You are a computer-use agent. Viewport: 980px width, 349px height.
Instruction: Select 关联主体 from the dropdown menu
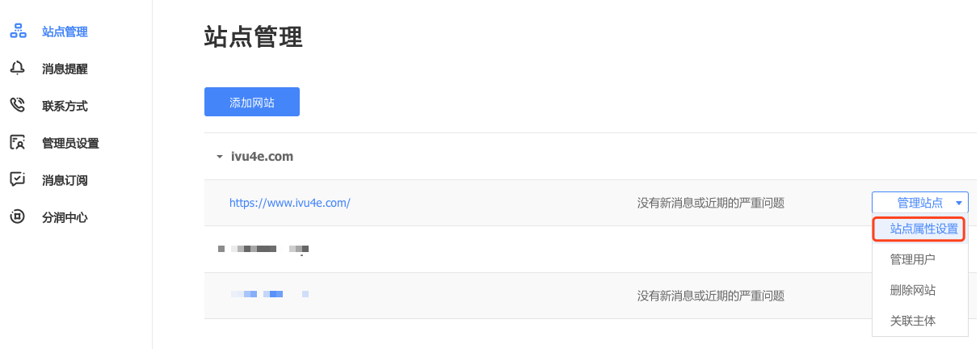point(913,321)
